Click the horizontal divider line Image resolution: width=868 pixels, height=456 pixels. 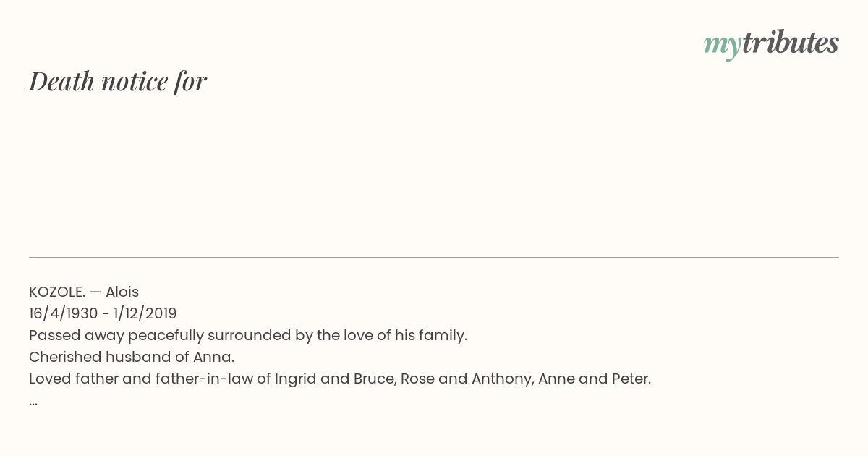point(434,257)
